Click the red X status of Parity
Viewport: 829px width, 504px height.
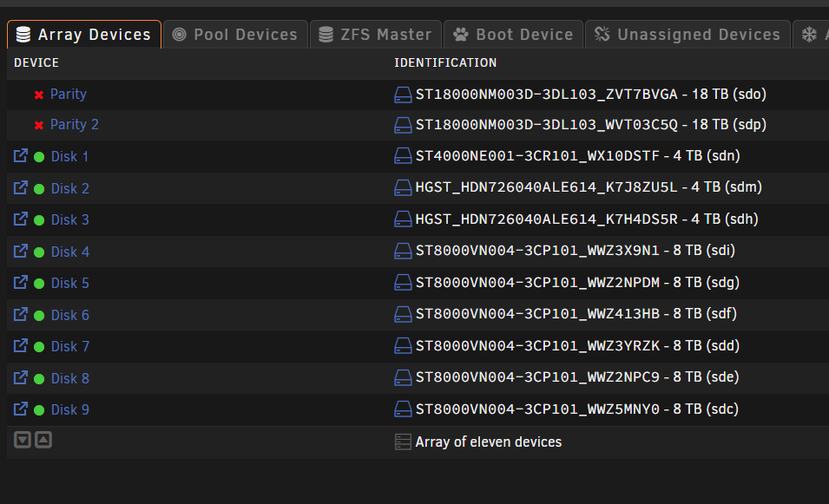tap(38, 95)
